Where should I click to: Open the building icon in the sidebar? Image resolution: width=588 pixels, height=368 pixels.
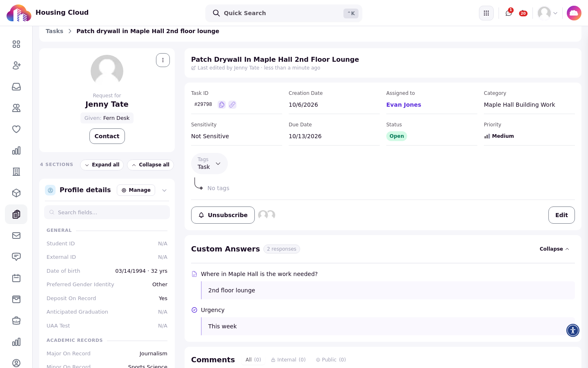pos(16,172)
